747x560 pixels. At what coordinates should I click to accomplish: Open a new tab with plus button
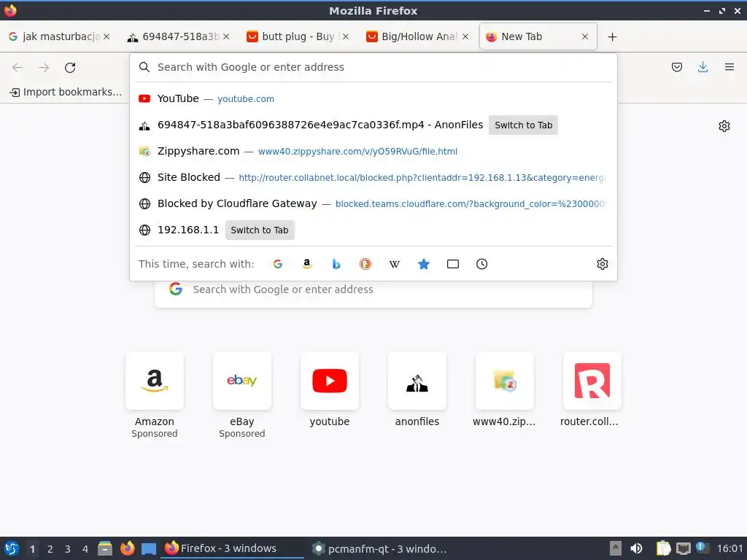point(612,36)
